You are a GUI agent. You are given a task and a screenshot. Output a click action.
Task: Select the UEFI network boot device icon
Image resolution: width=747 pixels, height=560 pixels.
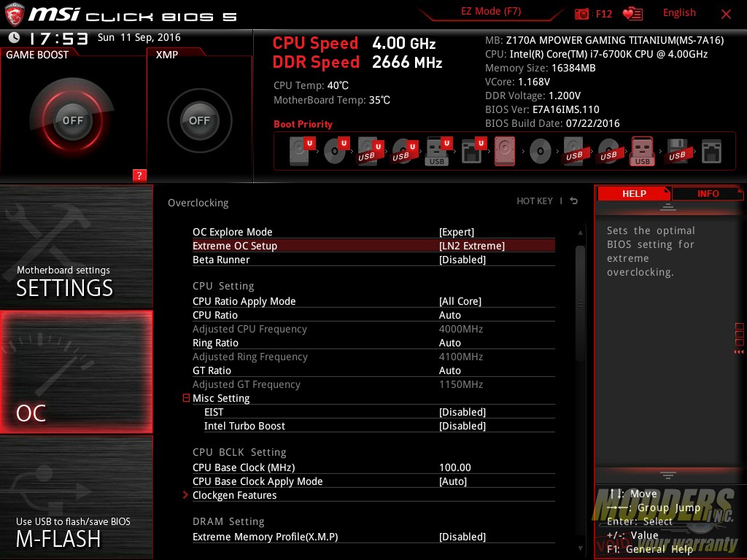pyautogui.click(x=473, y=151)
